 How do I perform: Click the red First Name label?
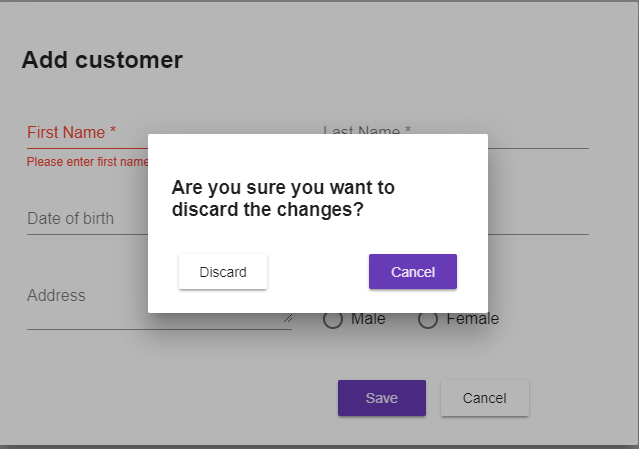point(71,132)
